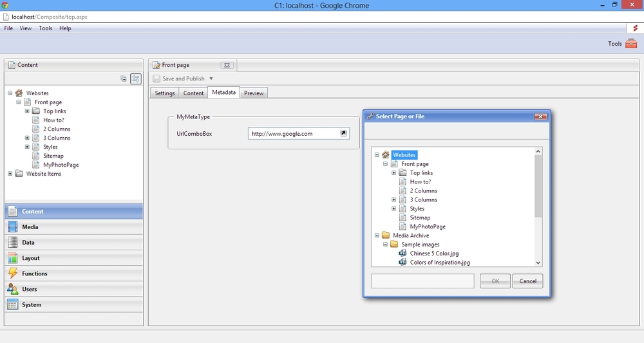Open the View menu

pos(26,28)
